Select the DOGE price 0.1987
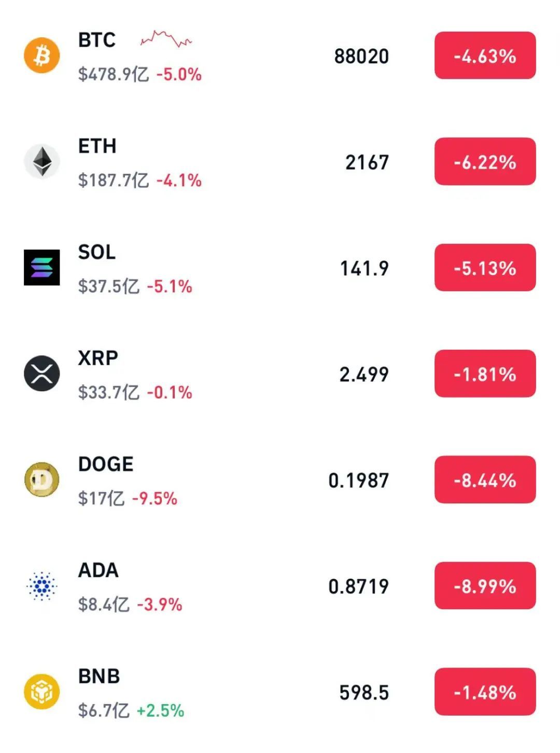This screenshot has width=560, height=753. click(x=358, y=481)
